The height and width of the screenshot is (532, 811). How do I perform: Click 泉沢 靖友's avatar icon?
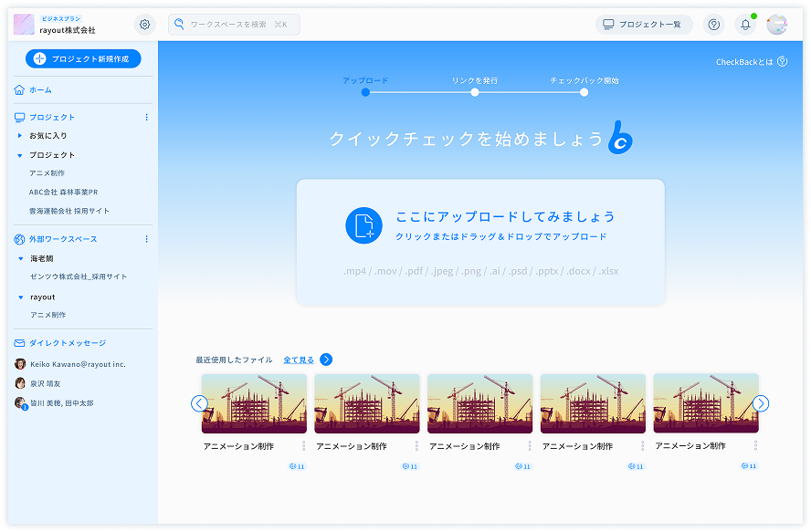20,383
